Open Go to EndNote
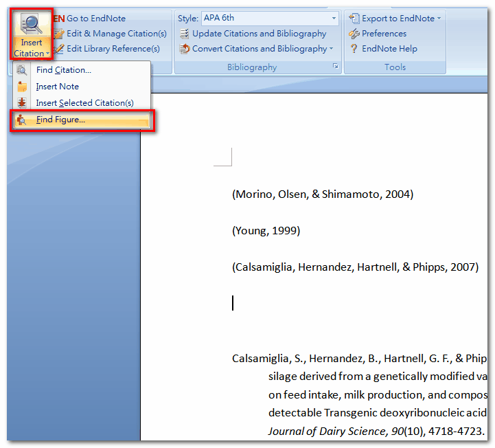Viewport: 495px width, 448px height. point(96,19)
